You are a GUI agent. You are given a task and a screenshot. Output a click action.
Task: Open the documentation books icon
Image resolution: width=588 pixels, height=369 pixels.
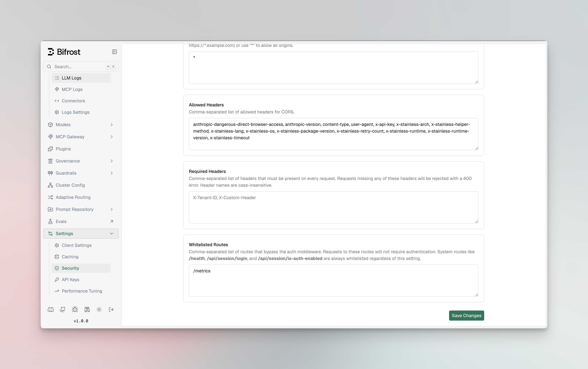(x=87, y=309)
